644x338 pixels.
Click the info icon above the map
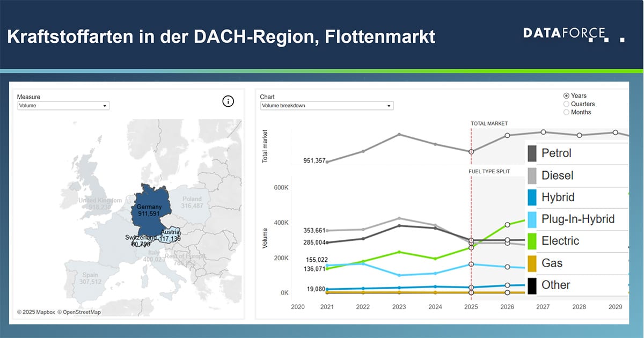[228, 101]
